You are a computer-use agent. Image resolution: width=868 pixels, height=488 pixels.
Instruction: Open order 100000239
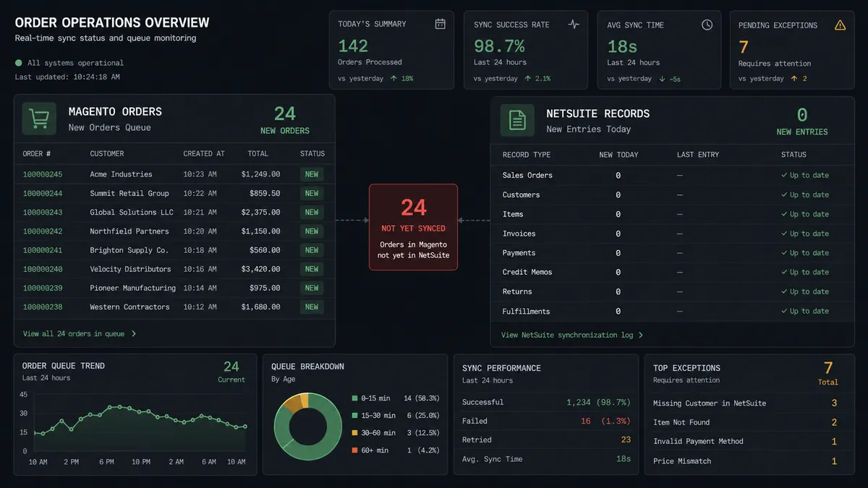43,288
